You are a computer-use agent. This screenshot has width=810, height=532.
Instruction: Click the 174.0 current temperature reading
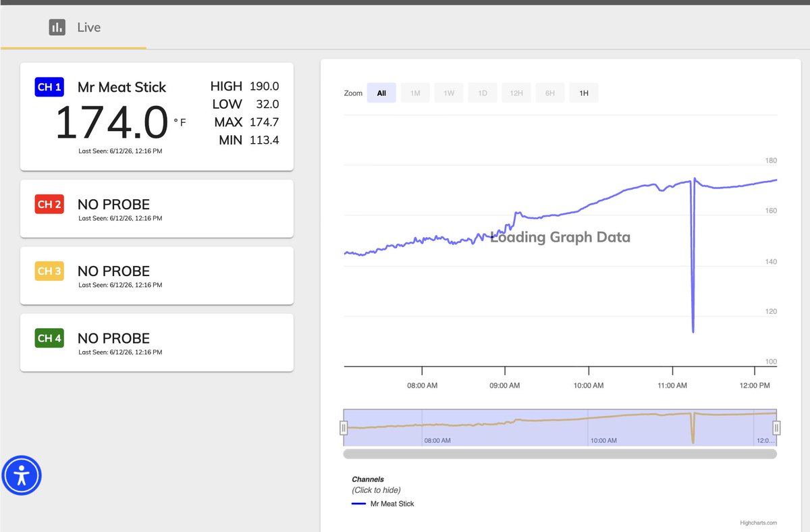(x=111, y=122)
